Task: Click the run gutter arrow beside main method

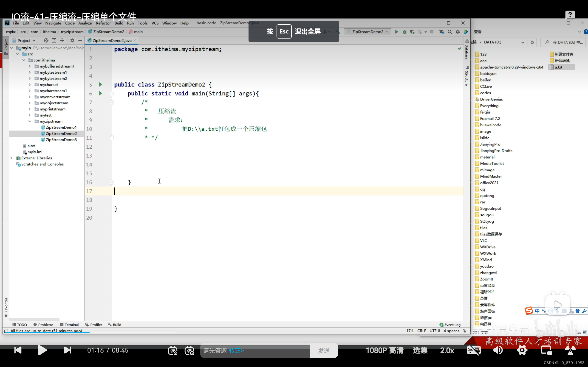Action: point(101,93)
